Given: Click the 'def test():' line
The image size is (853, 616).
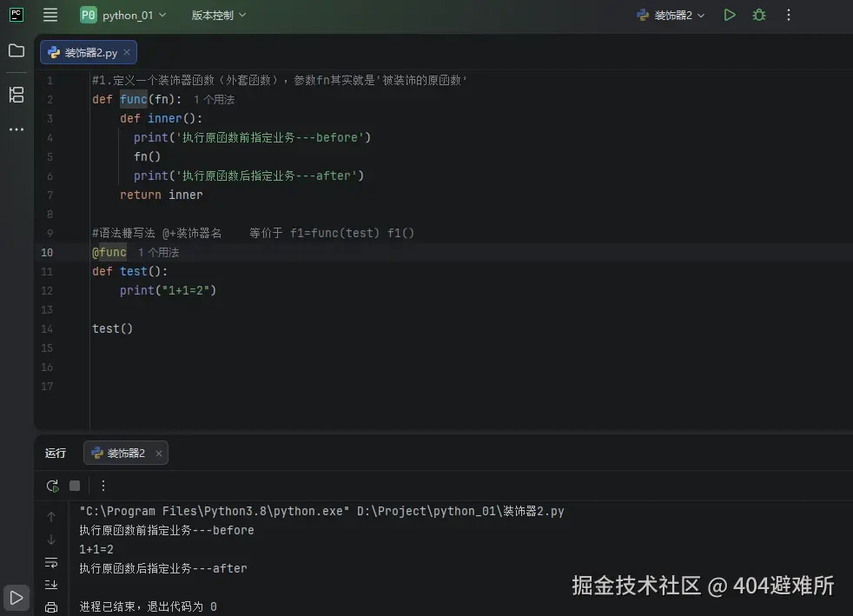Looking at the screenshot, I should (130, 271).
